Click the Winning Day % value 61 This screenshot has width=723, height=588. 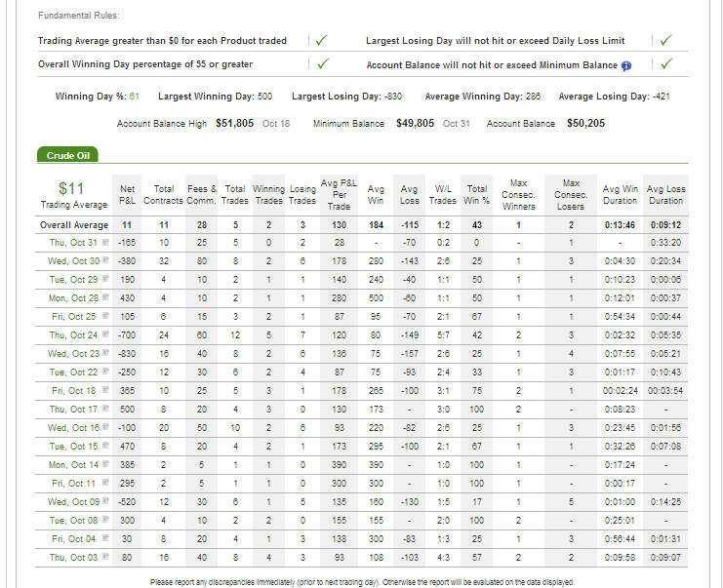click(135, 97)
